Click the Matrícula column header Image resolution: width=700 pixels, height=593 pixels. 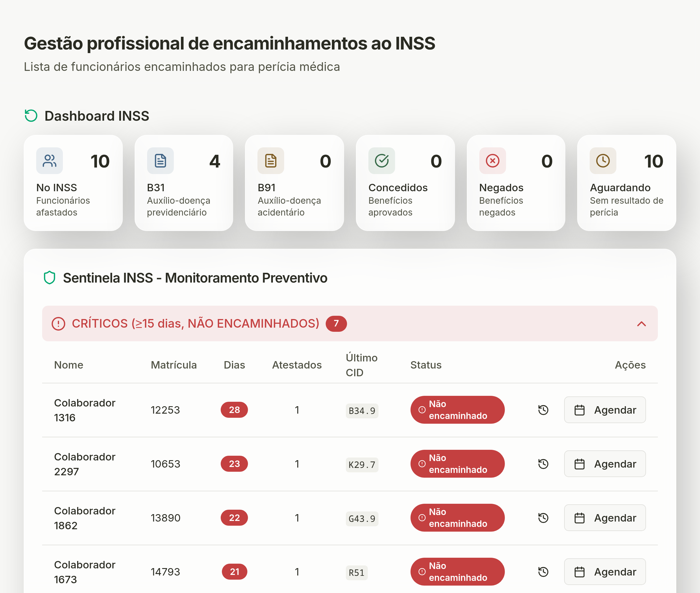click(174, 365)
